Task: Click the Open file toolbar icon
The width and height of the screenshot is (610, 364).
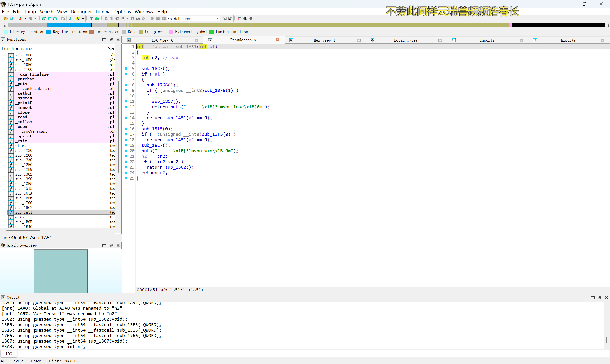Action: pos(6,19)
